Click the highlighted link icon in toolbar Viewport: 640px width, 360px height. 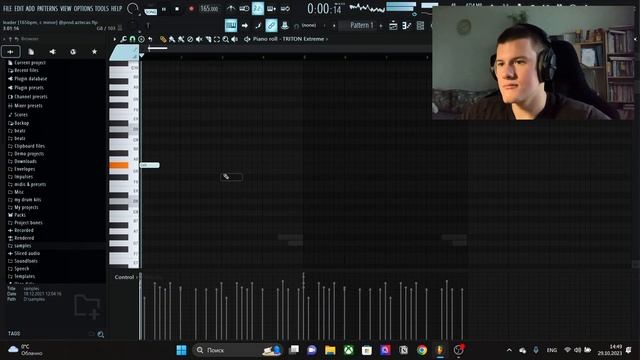[x=271, y=25]
